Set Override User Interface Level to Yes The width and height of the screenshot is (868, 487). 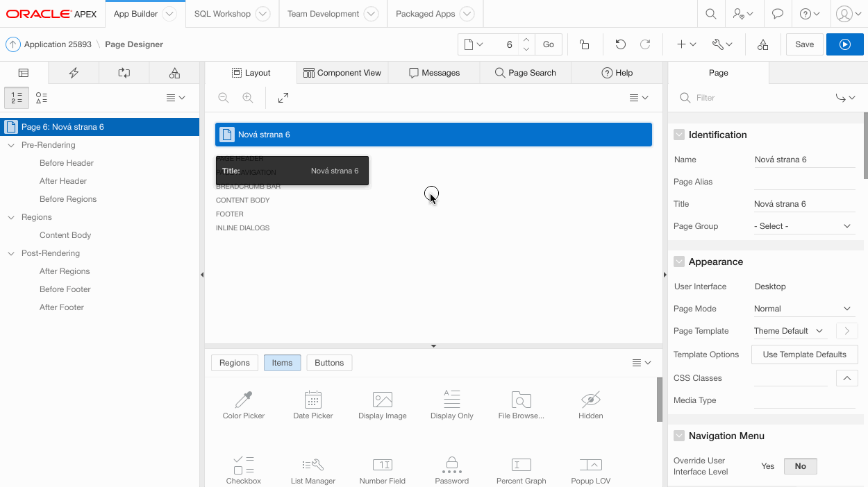[767, 466]
